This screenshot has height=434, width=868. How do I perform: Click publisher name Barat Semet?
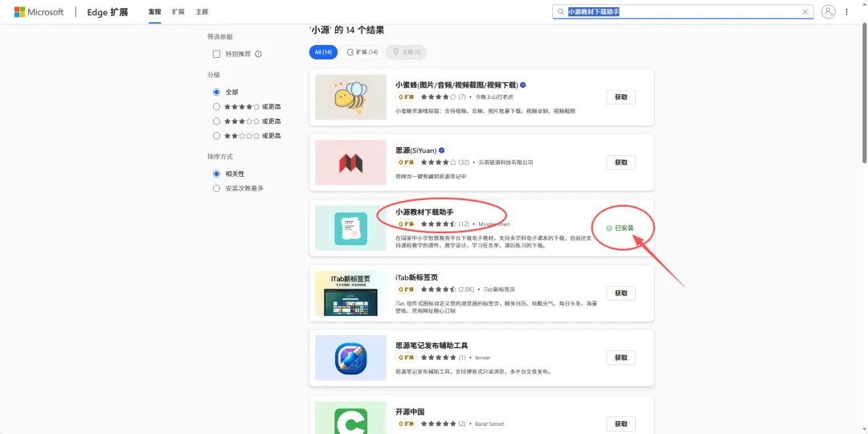point(489,424)
